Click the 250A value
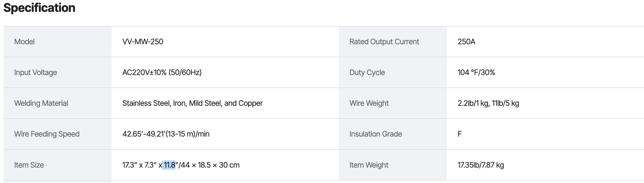The width and height of the screenshot is (644, 183). click(x=466, y=42)
